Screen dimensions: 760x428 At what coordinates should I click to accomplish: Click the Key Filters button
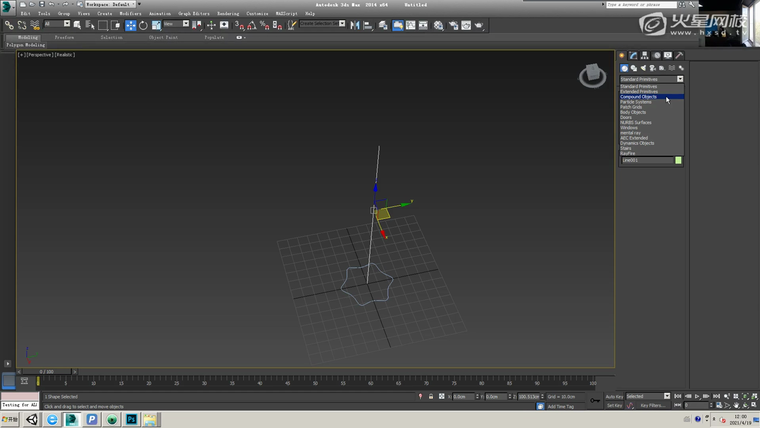tap(653, 405)
